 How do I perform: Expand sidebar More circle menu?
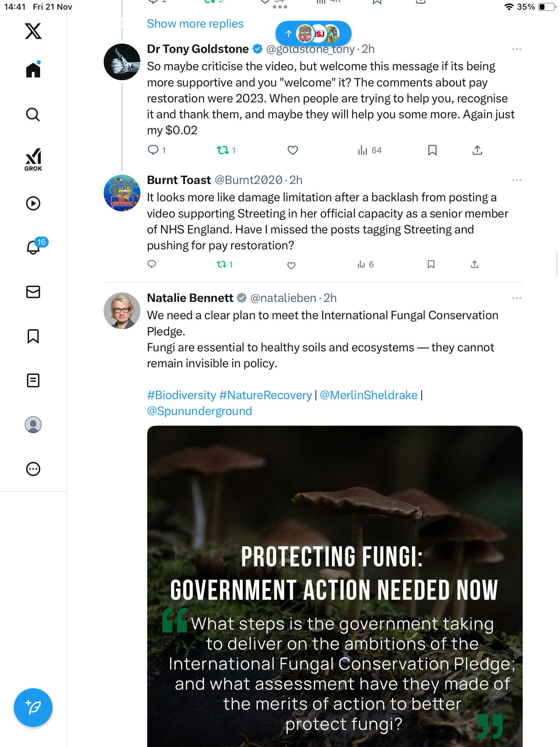[33, 469]
